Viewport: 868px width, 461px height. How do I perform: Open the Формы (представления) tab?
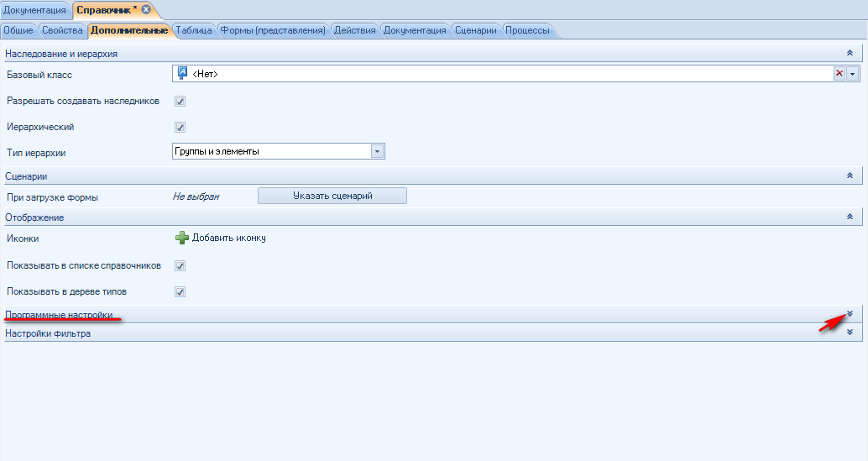pyautogui.click(x=273, y=31)
